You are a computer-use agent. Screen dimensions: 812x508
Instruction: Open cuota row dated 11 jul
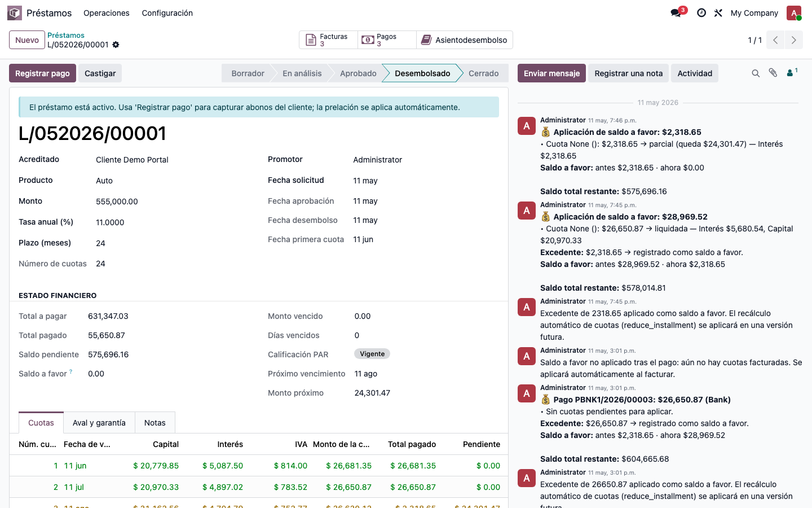pos(259,487)
